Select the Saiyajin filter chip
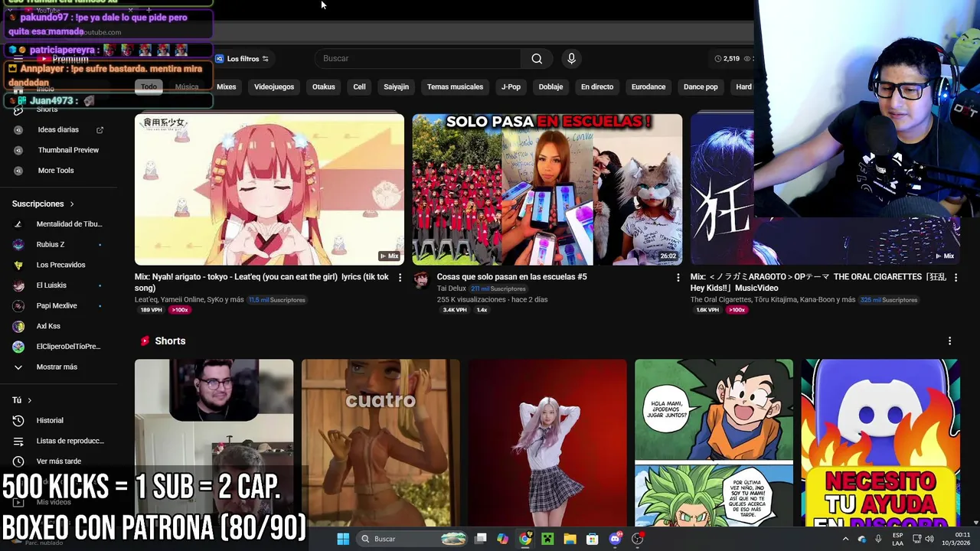The image size is (980, 551). pyautogui.click(x=396, y=86)
